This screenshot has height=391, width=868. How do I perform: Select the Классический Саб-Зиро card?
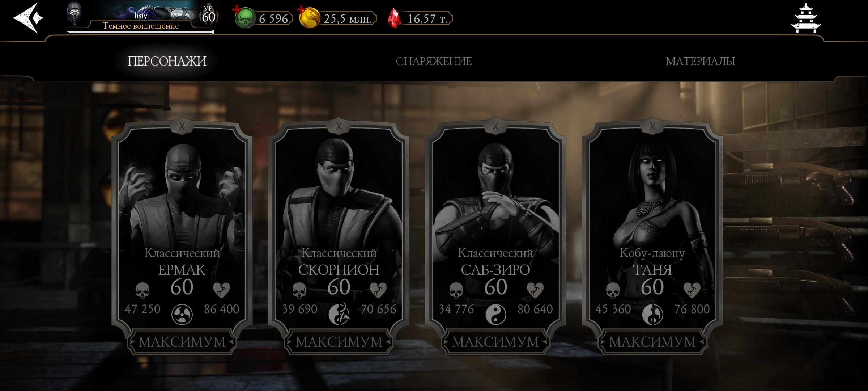tap(495, 224)
